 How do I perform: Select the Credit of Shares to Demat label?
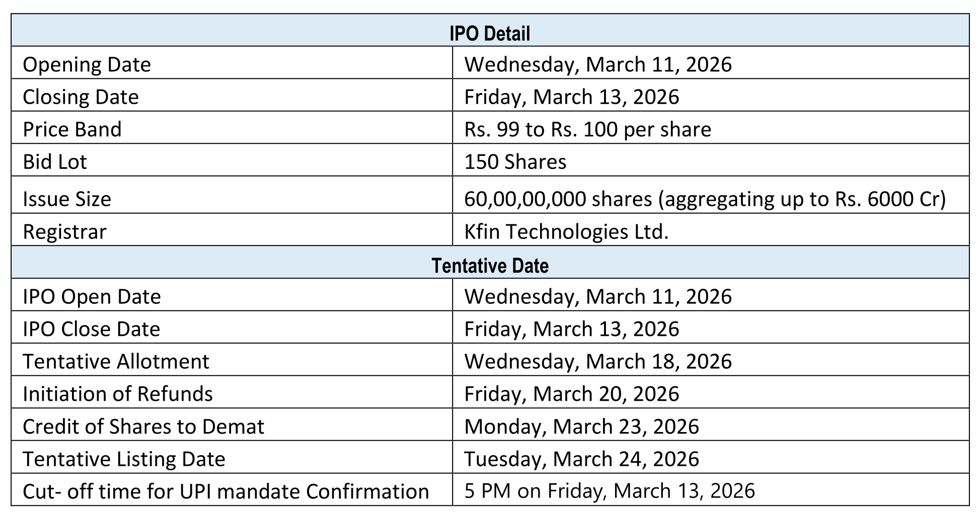point(143,426)
